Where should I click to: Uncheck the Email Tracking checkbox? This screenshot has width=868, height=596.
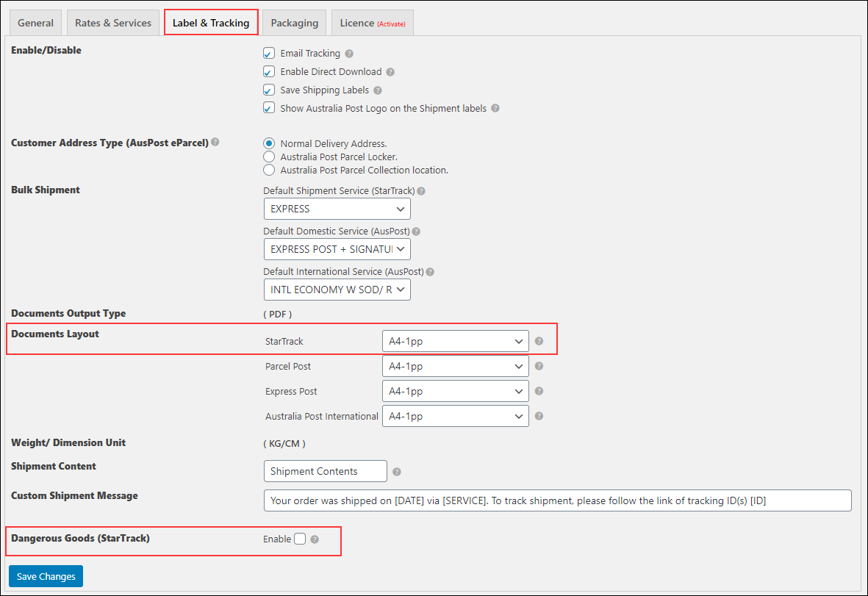[269, 53]
